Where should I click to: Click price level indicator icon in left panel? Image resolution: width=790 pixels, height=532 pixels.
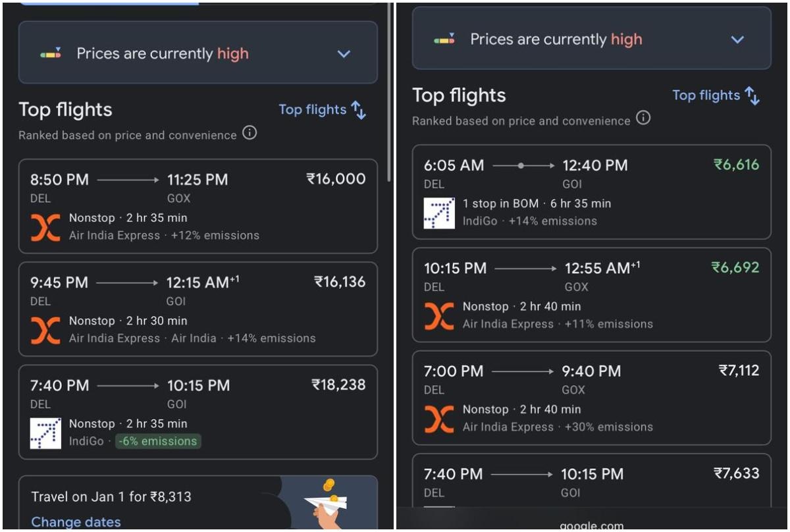(51, 53)
